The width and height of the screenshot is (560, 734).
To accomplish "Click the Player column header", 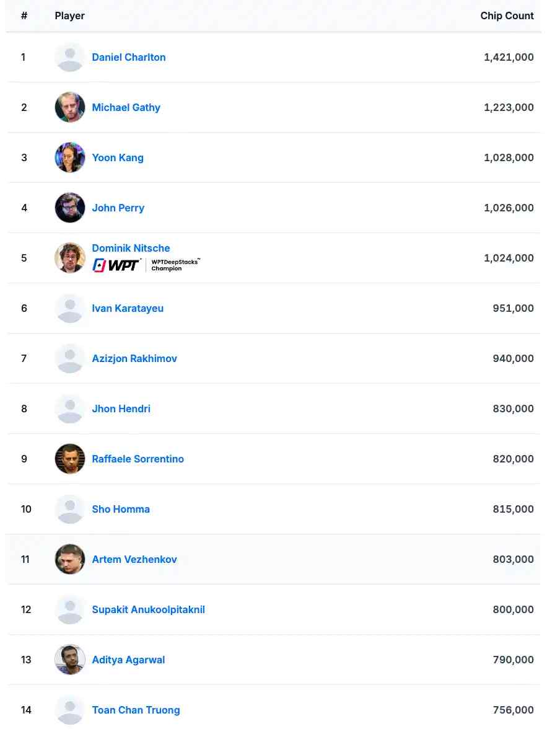I will tap(69, 15).
